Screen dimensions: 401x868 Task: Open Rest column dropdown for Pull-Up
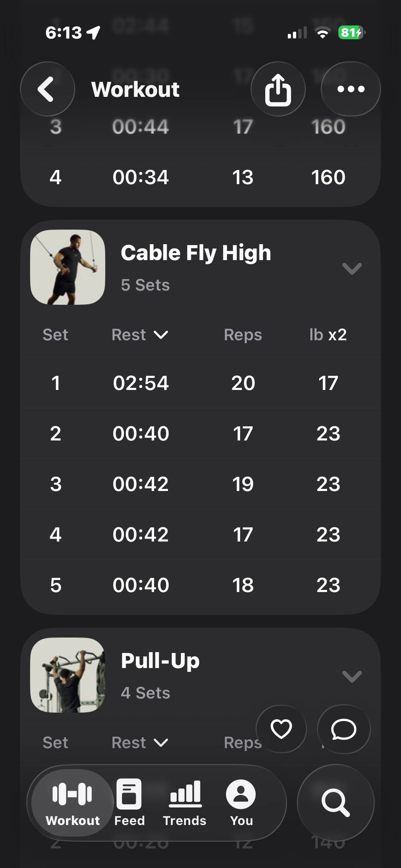coord(140,743)
